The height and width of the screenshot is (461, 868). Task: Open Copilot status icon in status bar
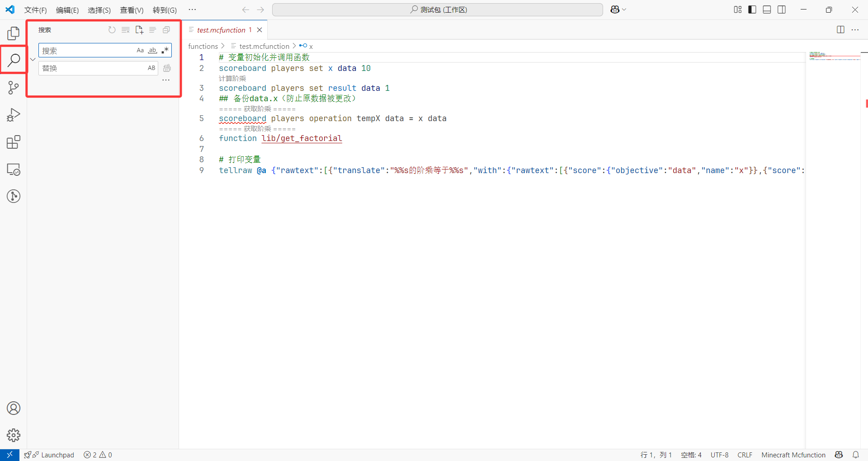tap(839, 455)
